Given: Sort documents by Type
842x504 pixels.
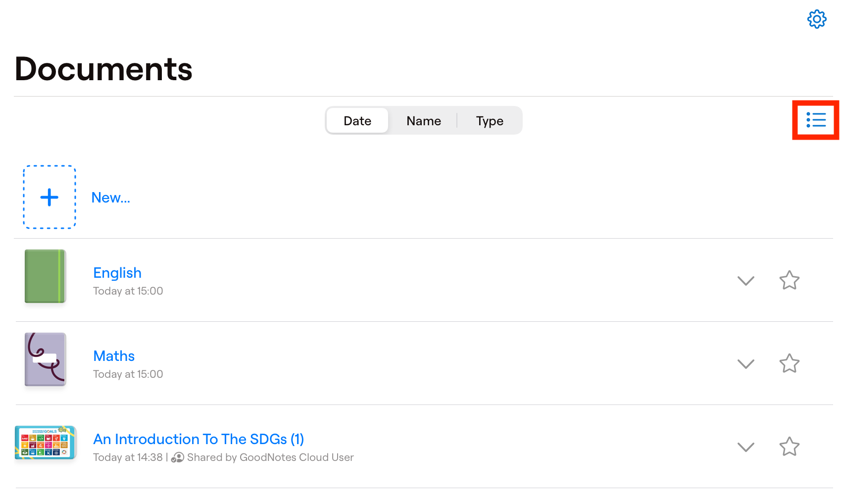Looking at the screenshot, I should 490,121.
